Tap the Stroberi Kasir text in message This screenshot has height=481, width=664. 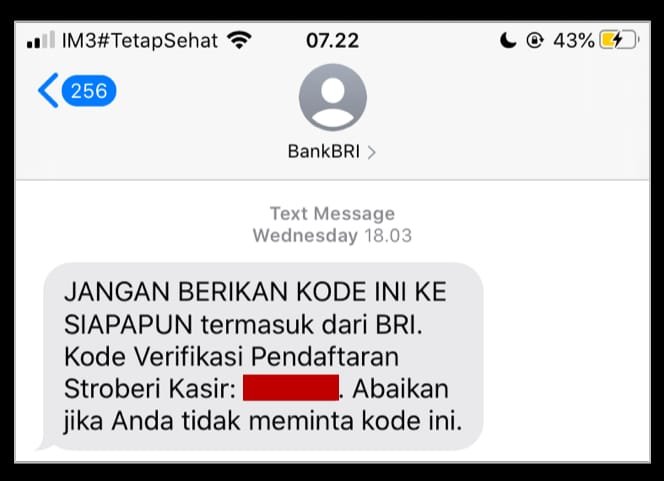click(150, 388)
